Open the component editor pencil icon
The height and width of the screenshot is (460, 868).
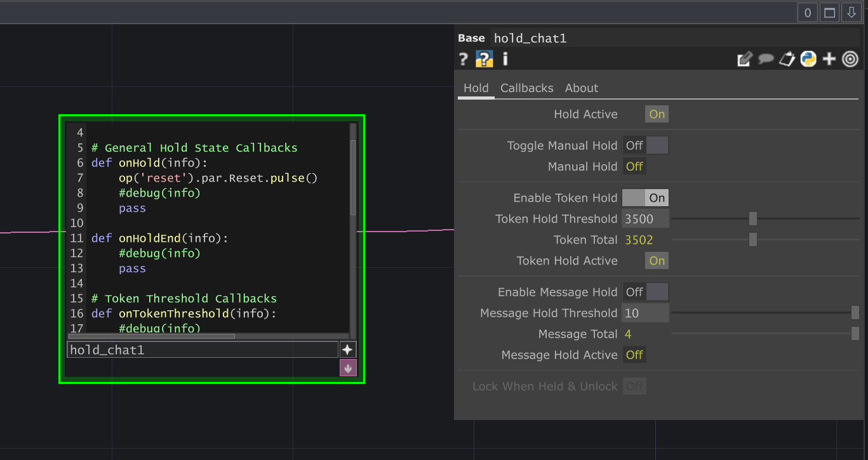pyautogui.click(x=744, y=59)
